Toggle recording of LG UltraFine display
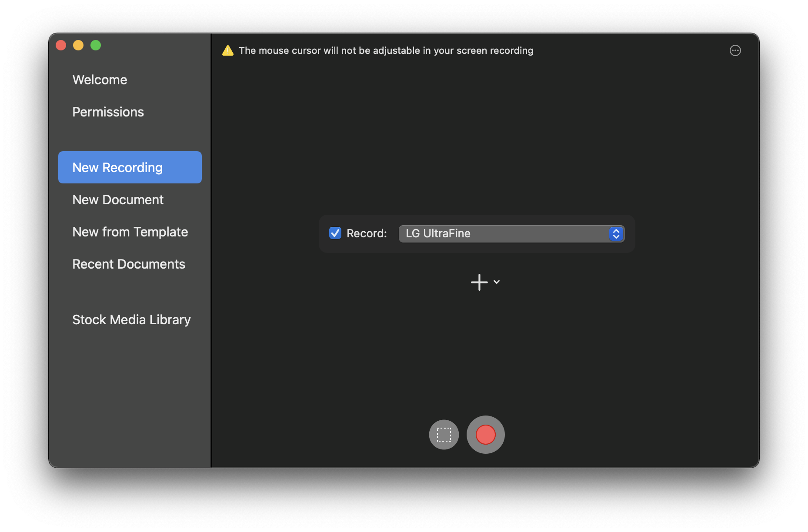 pos(335,233)
